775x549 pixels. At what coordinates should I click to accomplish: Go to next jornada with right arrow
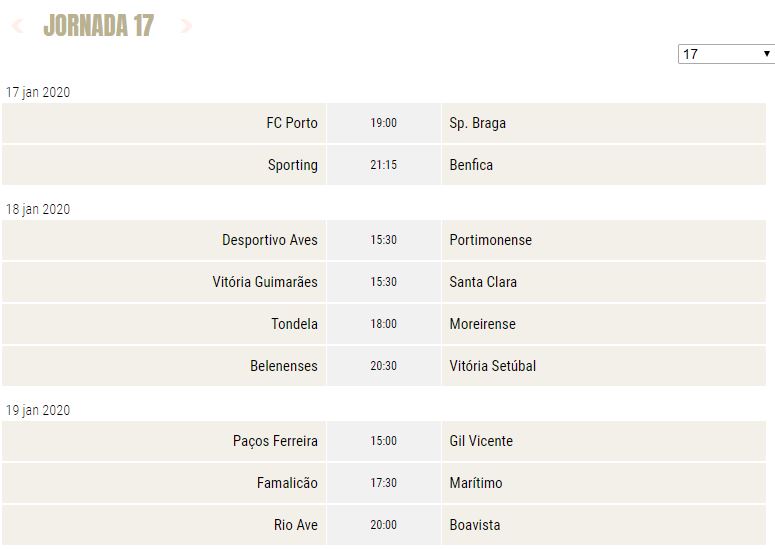click(x=186, y=25)
